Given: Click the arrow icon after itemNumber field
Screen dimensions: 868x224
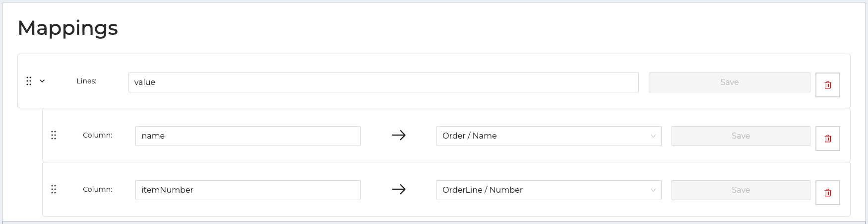Looking at the screenshot, I should pos(399,189).
